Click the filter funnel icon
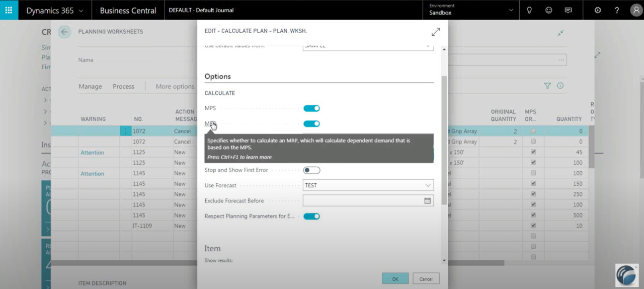Screen dimensions: 644x289 (547, 86)
